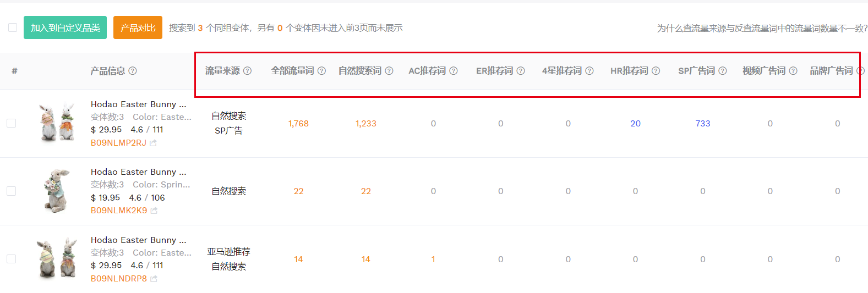Click help icon next to ER推荐词
The height and width of the screenshot is (293, 868).
pos(521,71)
